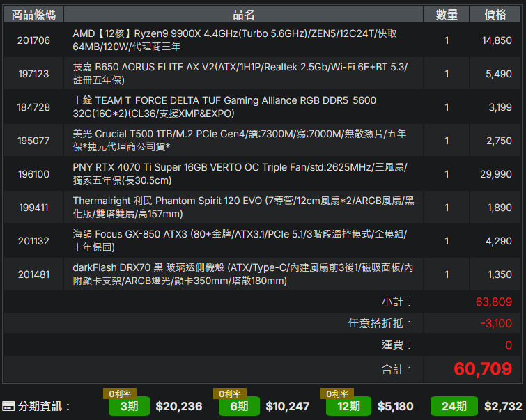The image size is (526, 420).
Task: Click the 美光 Crucial T500 1TB name
Action: (240, 140)
